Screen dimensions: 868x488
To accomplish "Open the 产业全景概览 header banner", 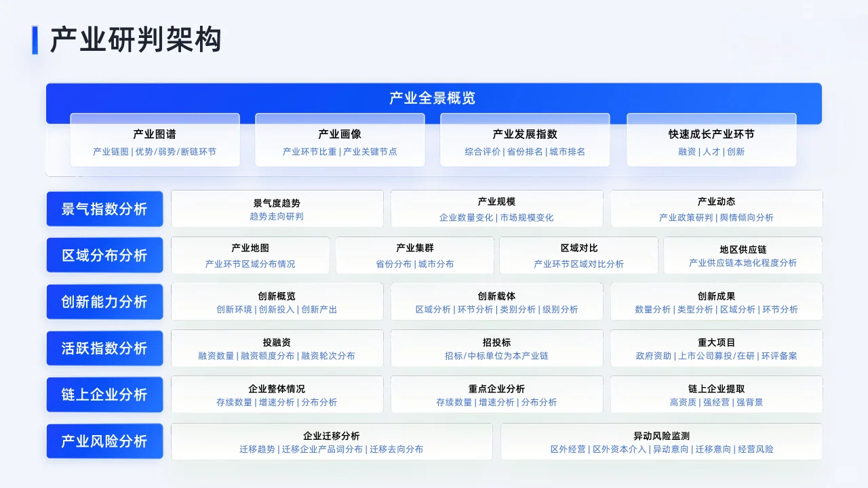I will coord(432,98).
